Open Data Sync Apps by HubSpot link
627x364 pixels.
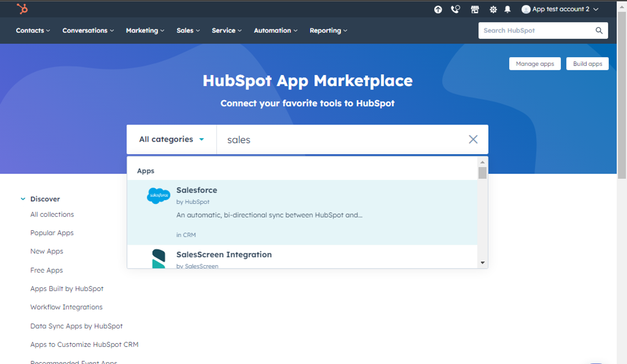(76, 326)
